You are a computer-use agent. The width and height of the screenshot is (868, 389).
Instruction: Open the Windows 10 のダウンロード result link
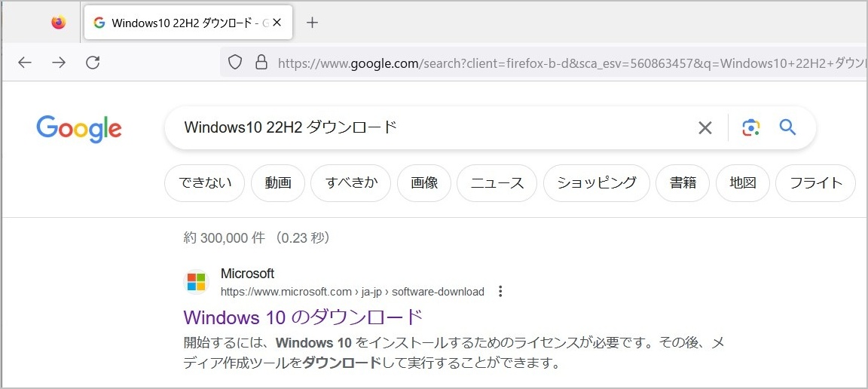(304, 317)
